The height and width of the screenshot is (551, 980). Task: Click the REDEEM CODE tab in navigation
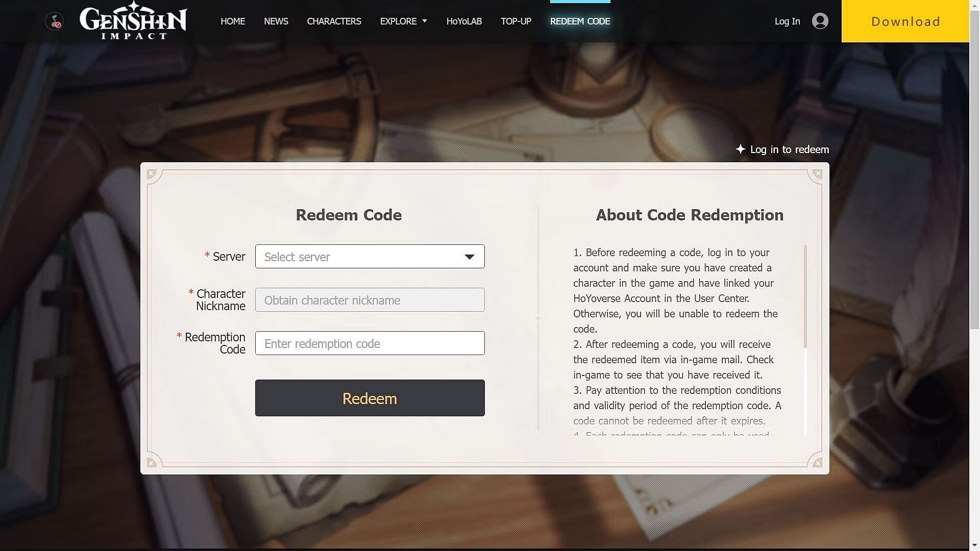point(581,21)
